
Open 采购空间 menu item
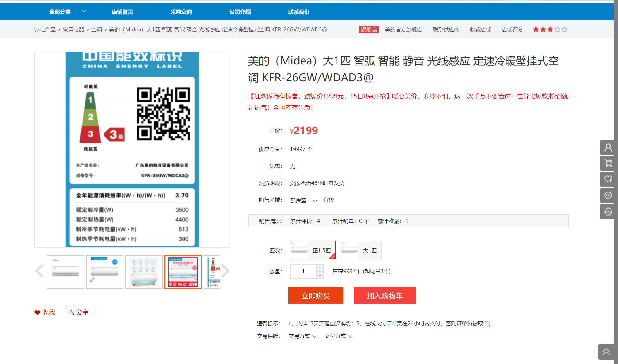point(181,12)
